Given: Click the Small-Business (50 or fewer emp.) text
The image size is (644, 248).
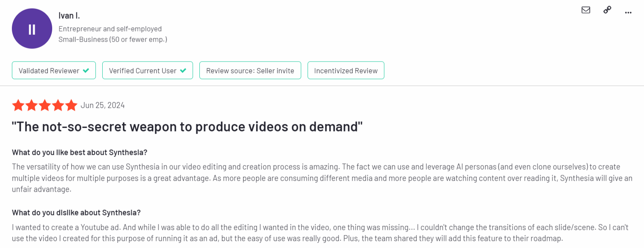Looking at the screenshot, I should pyautogui.click(x=113, y=39).
